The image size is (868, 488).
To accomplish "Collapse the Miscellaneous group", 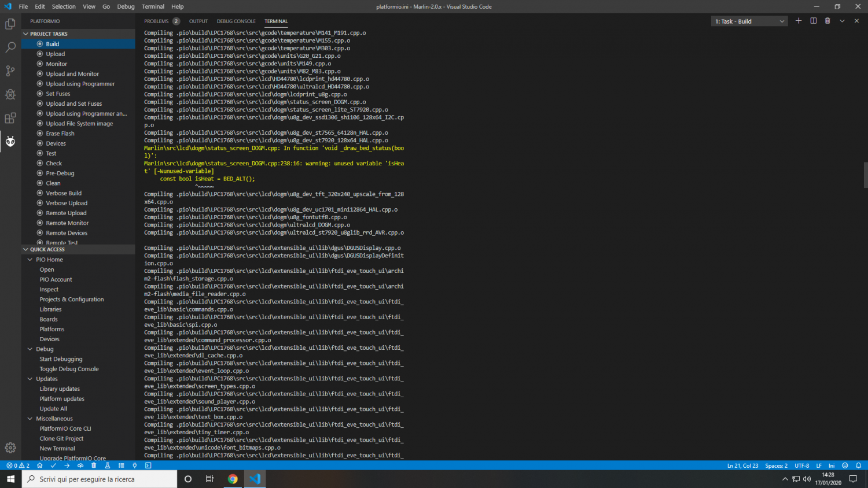I will (30, 419).
